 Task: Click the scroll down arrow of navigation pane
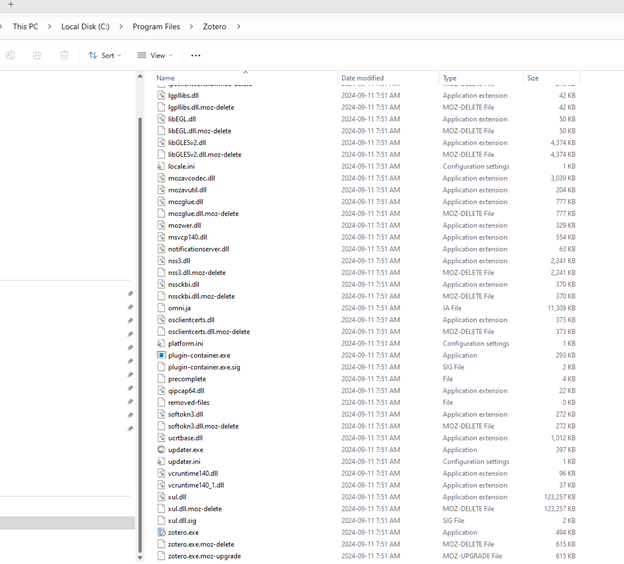click(x=140, y=558)
